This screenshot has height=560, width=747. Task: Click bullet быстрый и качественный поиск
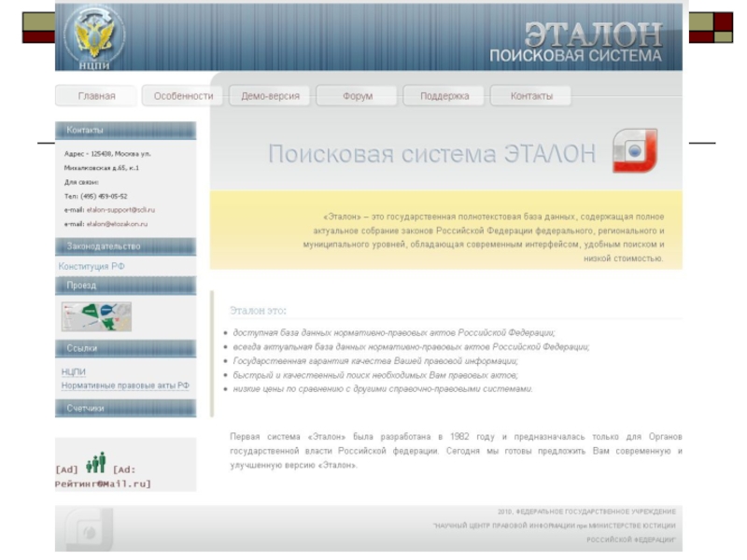coord(375,375)
